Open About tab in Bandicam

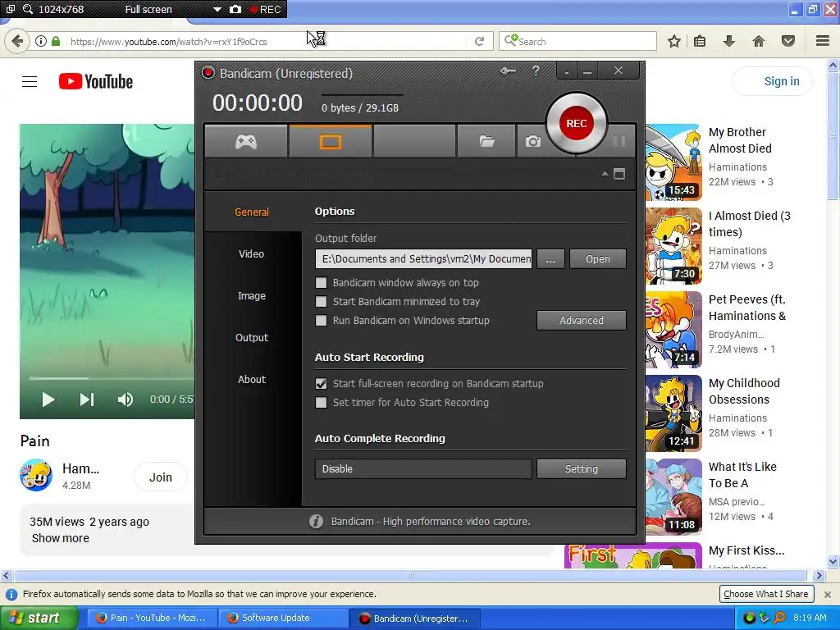pyautogui.click(x=252, y=379)
